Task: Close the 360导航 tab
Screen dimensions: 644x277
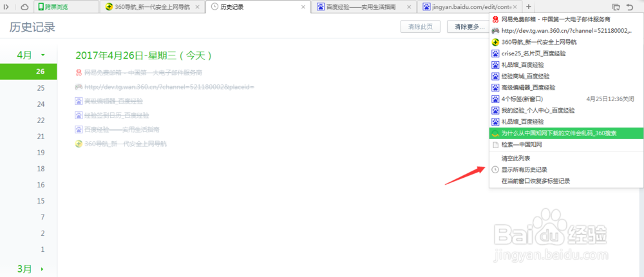Action: (x=198, y=7)
